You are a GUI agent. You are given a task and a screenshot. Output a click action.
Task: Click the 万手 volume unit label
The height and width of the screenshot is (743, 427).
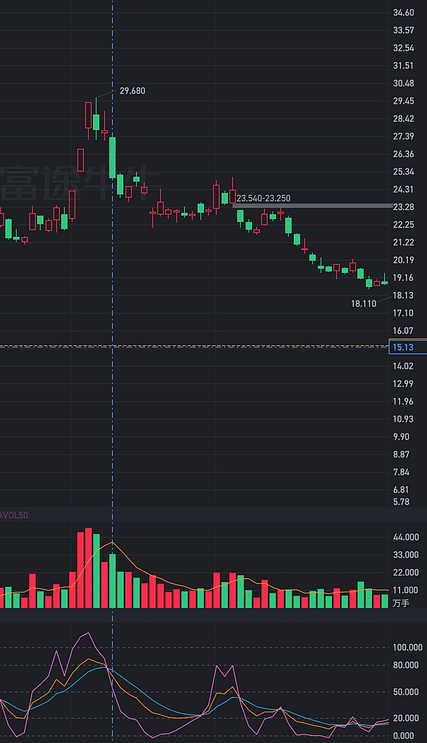401,603
